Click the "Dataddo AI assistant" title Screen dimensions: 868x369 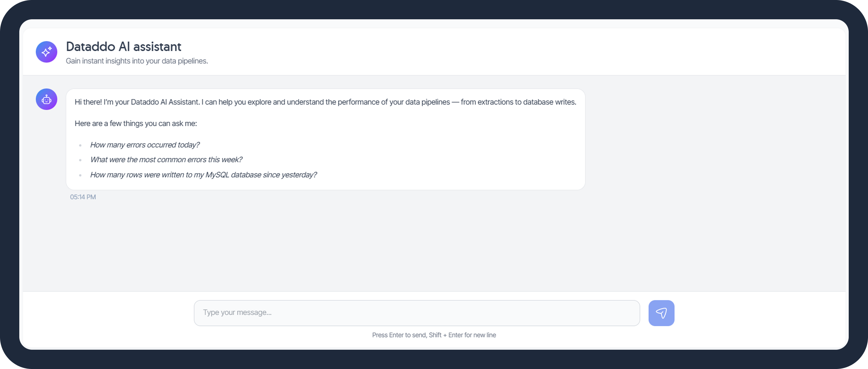point(123,47)
